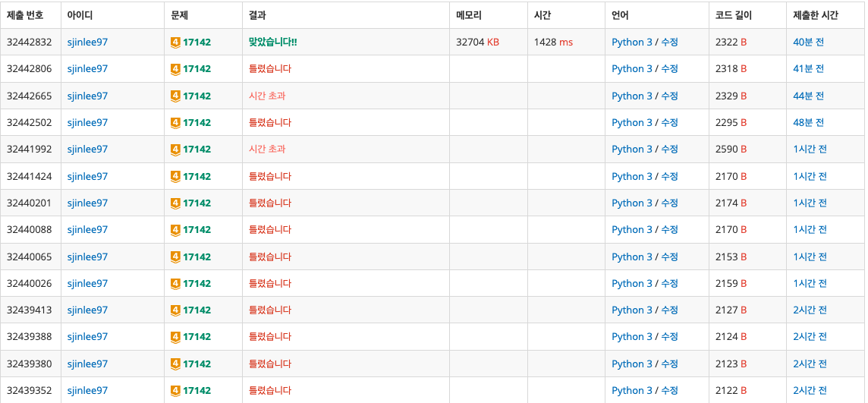Click 시간 초과 result in row 32441992
Image resolution: width=868 pixels, height=403 pixels.
267,150
